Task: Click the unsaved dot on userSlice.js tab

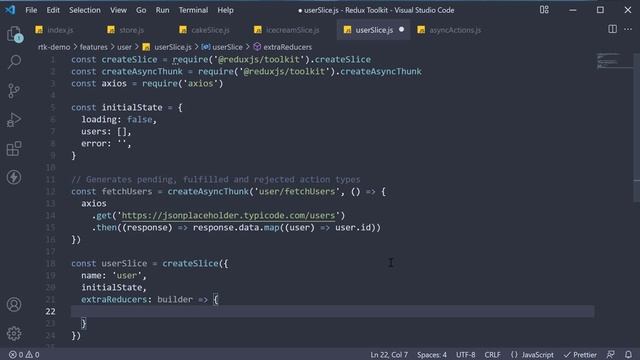Action: [x=402, y=29]
